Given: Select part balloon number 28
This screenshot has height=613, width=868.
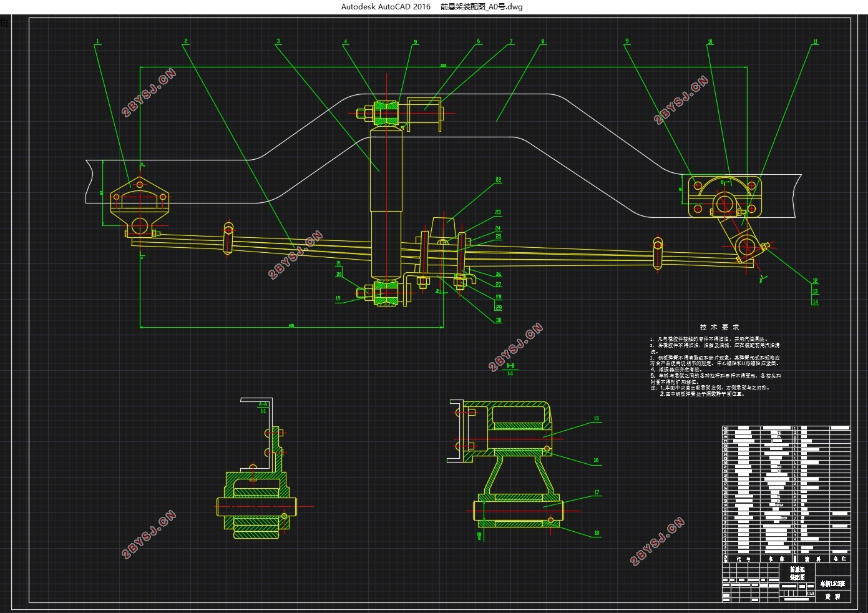Looking at the screenshot, I should (x=499, y=297).
